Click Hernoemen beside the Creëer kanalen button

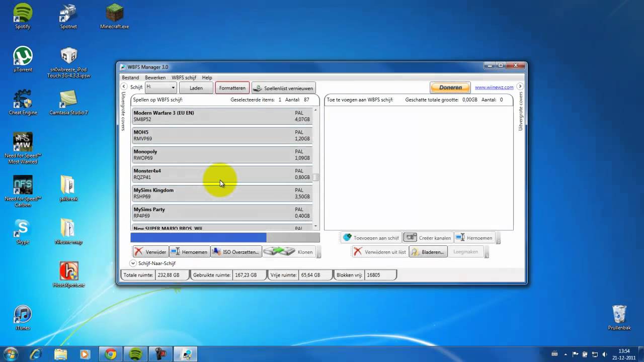(474, 238)
